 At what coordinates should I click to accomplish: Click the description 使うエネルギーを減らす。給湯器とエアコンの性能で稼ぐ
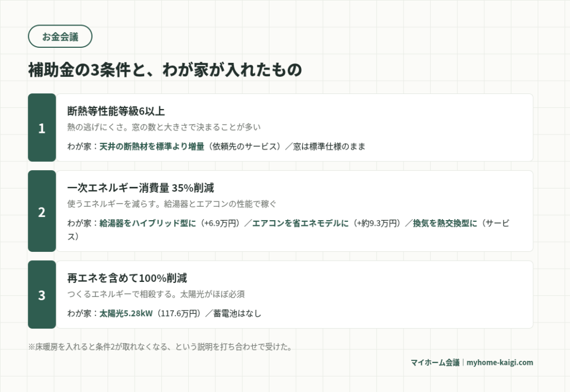coord(172,204)
